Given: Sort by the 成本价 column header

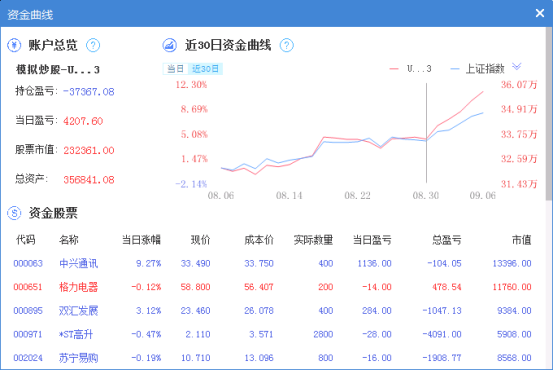Looking at the screenshot, I should (259, 240).
